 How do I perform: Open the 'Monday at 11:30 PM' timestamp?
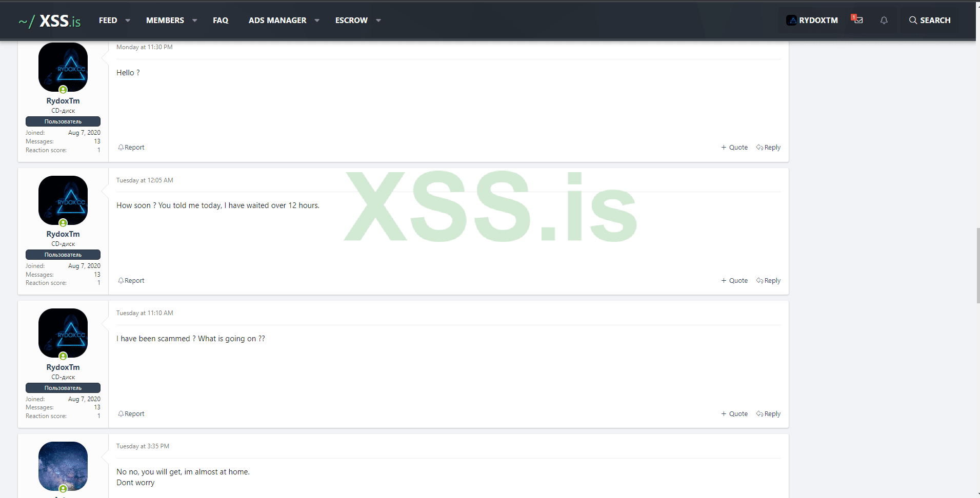(x=145, y=47)
